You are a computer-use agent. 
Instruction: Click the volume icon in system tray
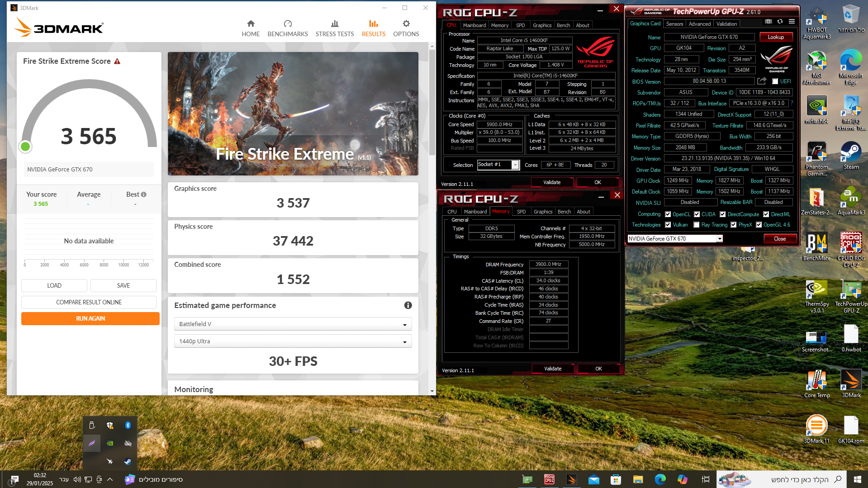point(77,479)
